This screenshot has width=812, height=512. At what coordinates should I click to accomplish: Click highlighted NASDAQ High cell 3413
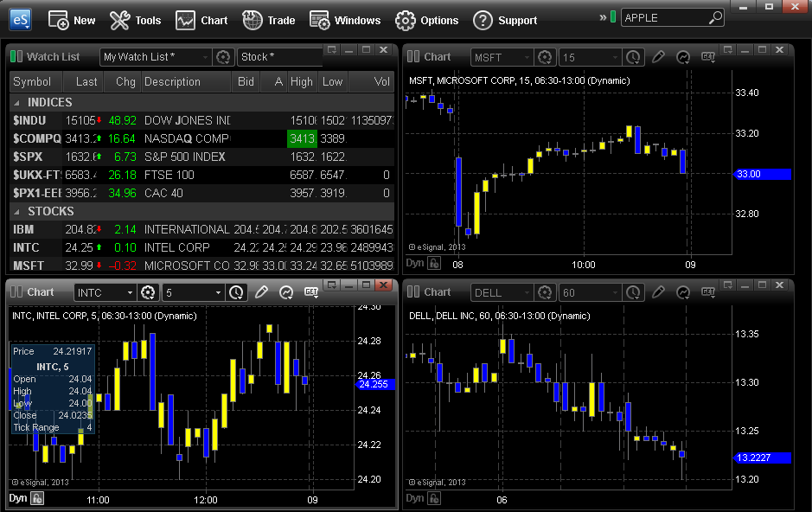coord(302,138)
